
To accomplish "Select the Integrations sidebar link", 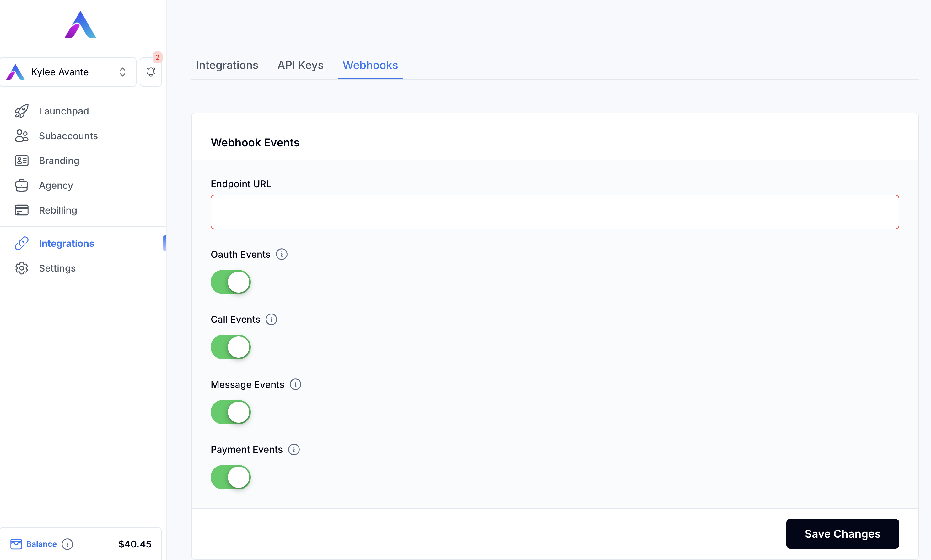I will 66,243.
